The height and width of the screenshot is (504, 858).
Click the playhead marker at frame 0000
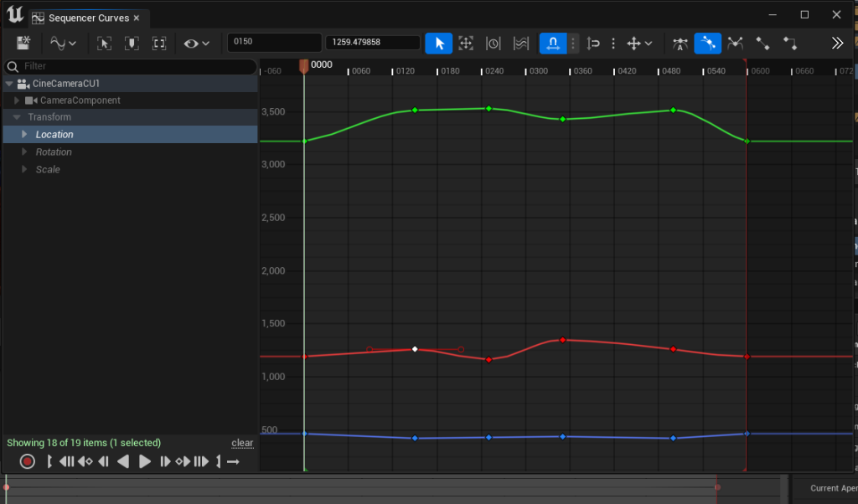coord(304,65)
